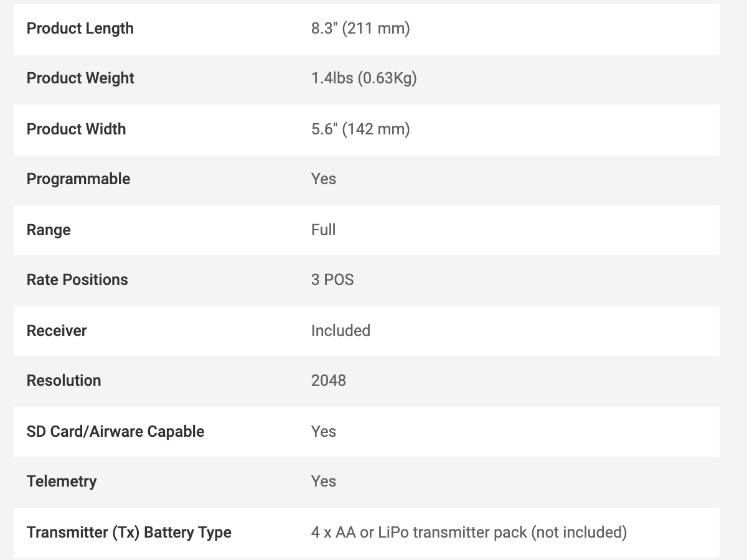The height and width of the screenshot is (560, 747).
Task: Click the Yes value beside Programmable
Action: click(323, 179)
